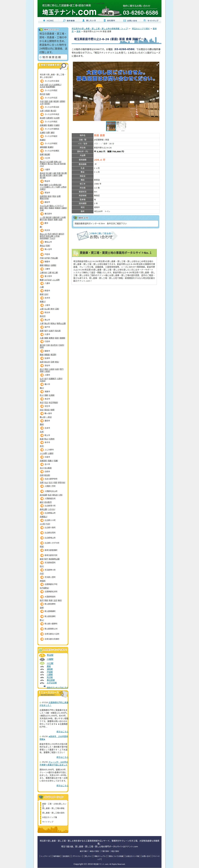Click the orange arrow beside 春日部市

click(42, 214)
